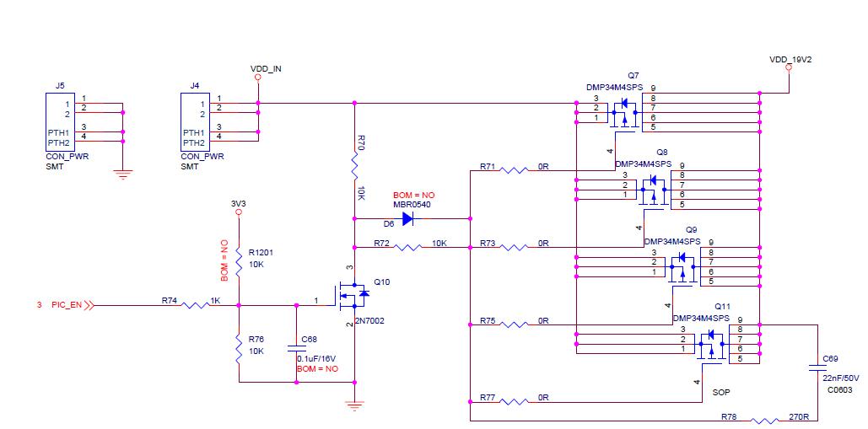Click the R72 10K resistor
This screenshot has width=868, height=429.
(x=408, y=248)
